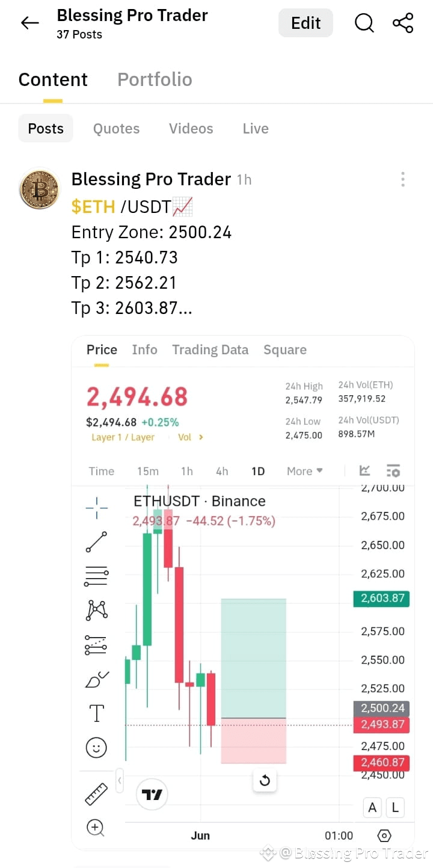The image size is (433, 868).
Task: Collapse the drawing toolbar side handle
Action: (120, 781)
